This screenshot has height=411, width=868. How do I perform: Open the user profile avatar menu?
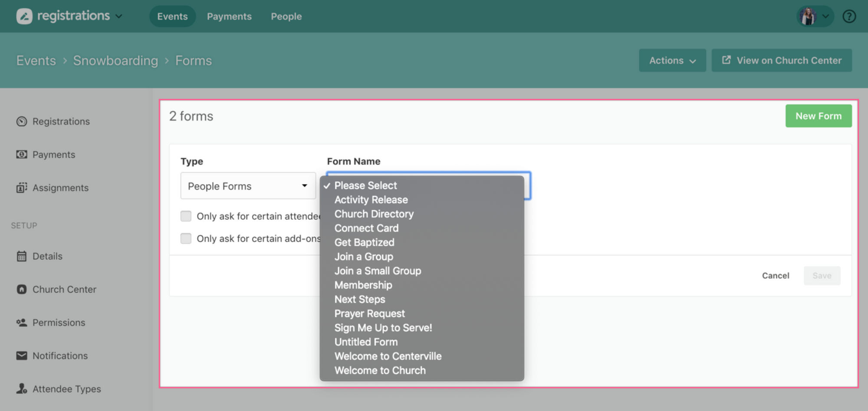click(814, 16)
